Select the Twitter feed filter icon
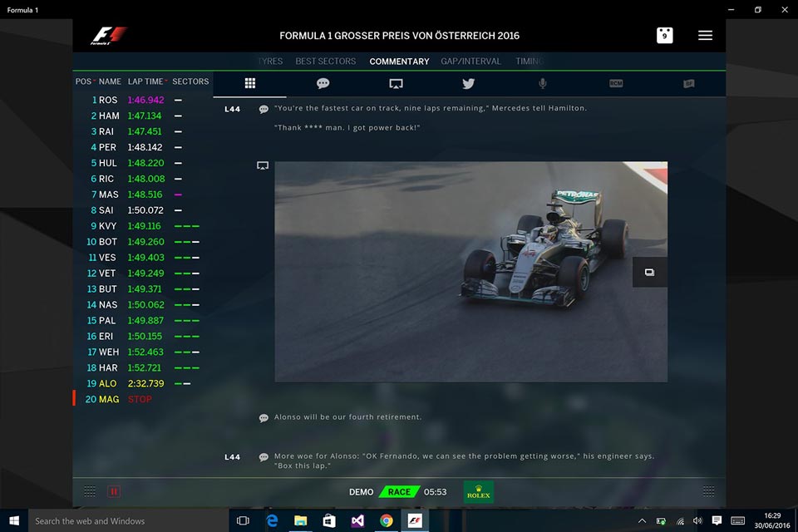The height and width of the screenshot is (532, 798). 468,83
